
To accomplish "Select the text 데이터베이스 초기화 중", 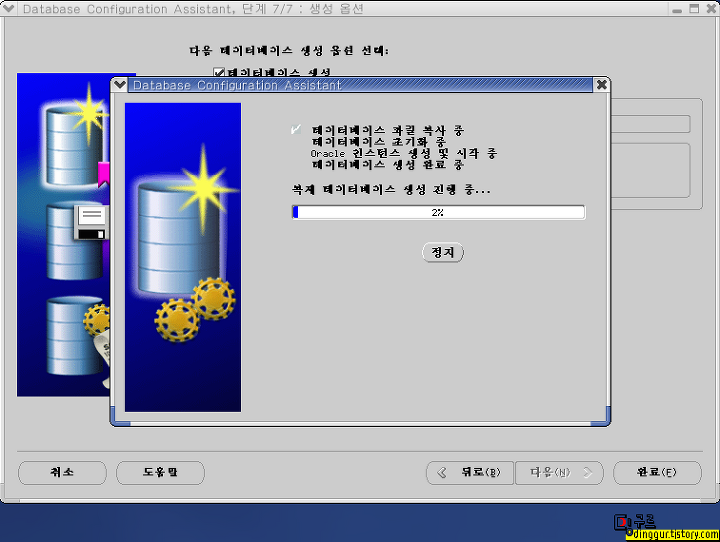I will pyautogui.click(x=378, y=141).
